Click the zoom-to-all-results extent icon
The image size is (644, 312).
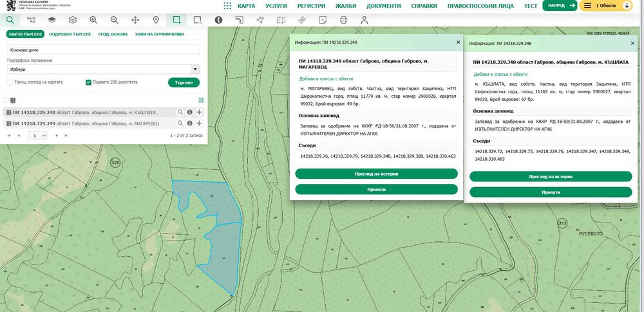tap(201, 100)
